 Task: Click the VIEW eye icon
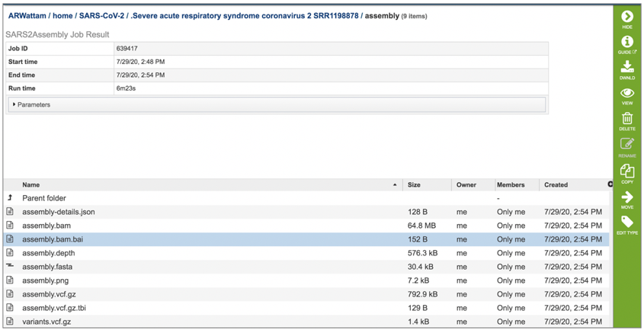(x=626, y=93)
